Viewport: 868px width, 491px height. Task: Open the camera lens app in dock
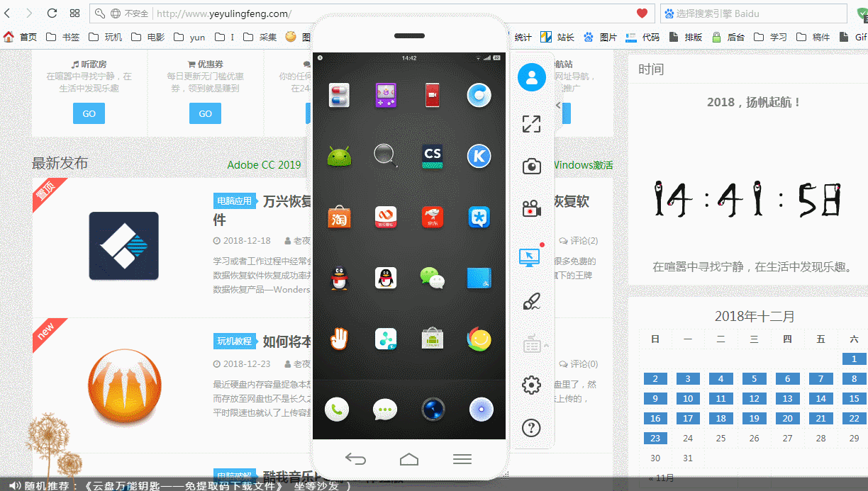point(433,410)
